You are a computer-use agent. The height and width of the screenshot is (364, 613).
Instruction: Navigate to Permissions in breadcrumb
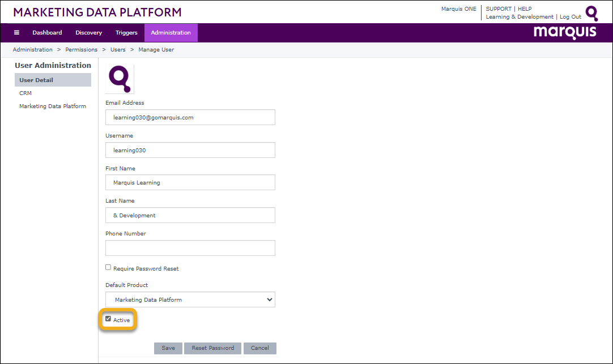point(82,50)
